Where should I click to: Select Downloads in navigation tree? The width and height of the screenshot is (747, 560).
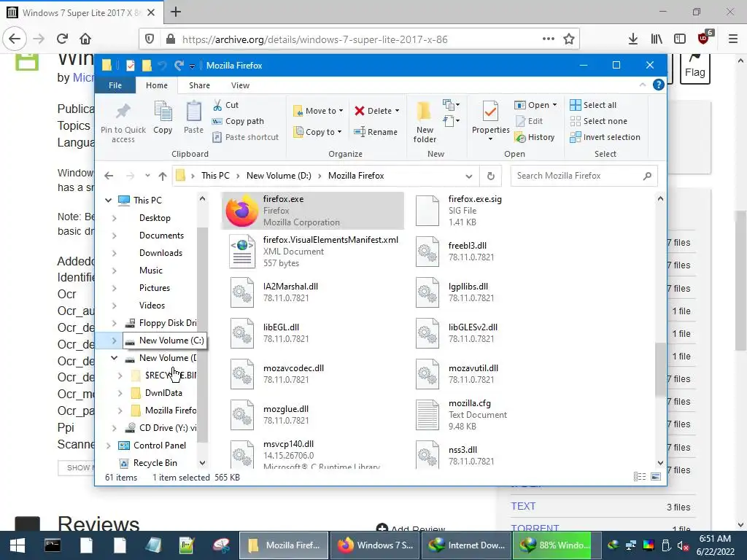pyautogui.click(x=160, y=253)
